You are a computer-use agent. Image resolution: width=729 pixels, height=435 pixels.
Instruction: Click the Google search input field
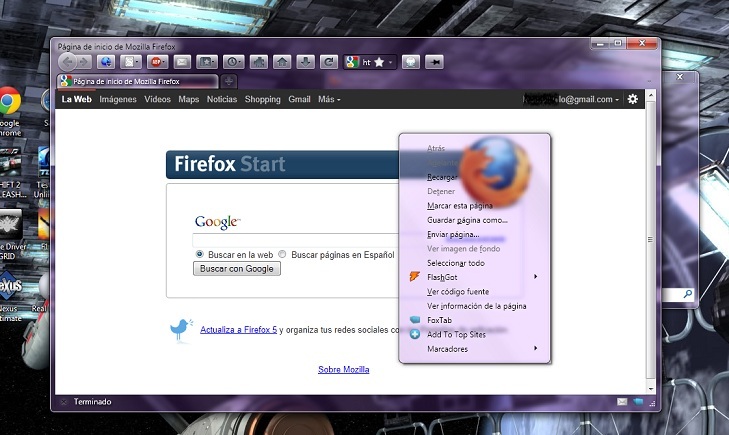(x=296, y=240)
